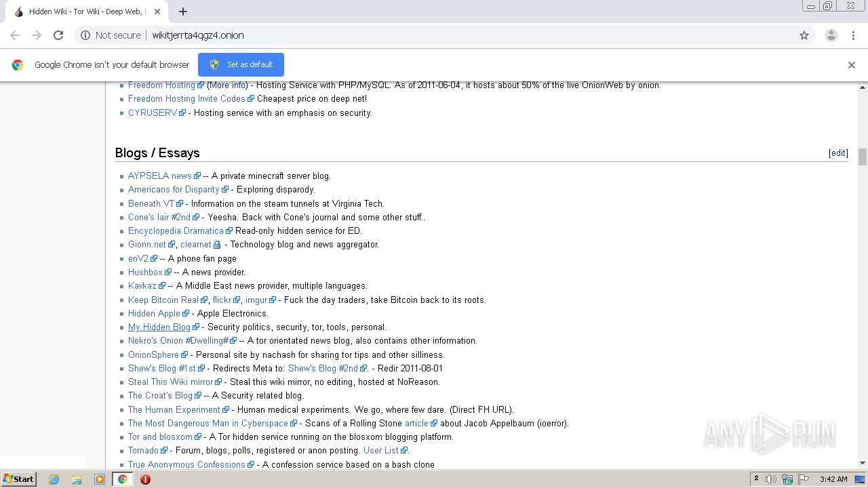Open the flickr link
The height and width of the screenshot is (488, 868).
click(222, 300)
